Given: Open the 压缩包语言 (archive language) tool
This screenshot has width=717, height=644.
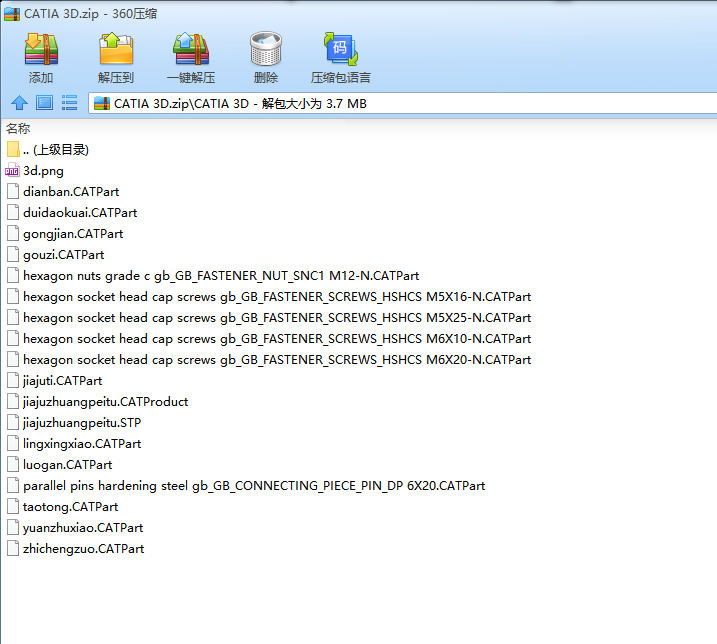Looking at the screenshot, I should [x=341, y=58].
